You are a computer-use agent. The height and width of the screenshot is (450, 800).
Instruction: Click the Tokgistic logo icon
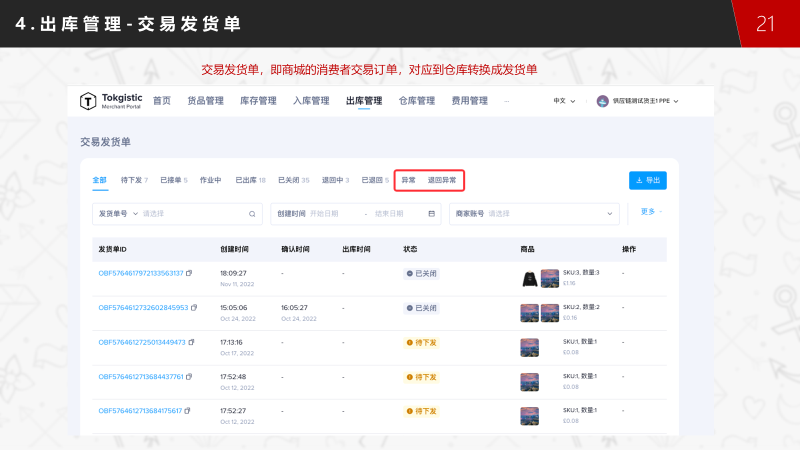click(88, 101)
